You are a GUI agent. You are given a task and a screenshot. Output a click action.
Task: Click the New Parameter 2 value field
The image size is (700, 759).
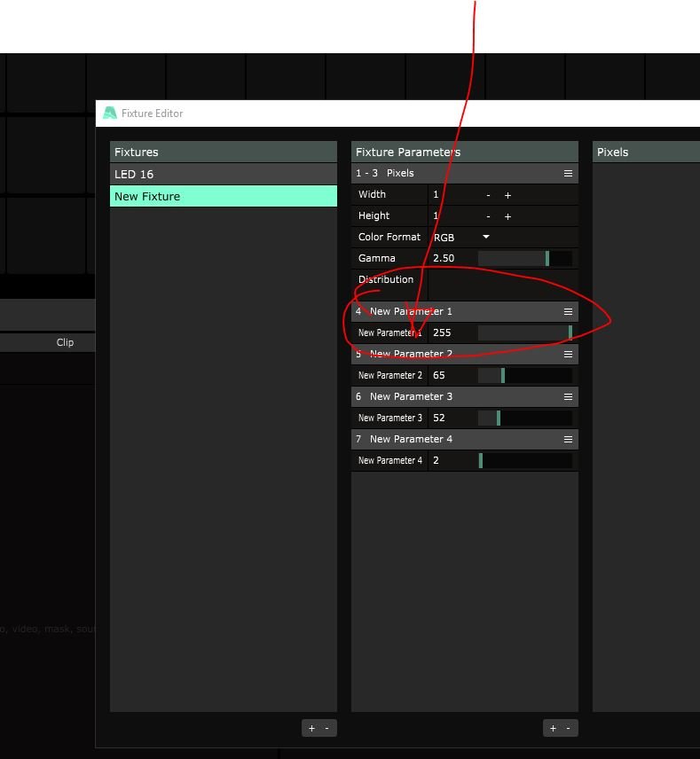click(x=452, y=376)
